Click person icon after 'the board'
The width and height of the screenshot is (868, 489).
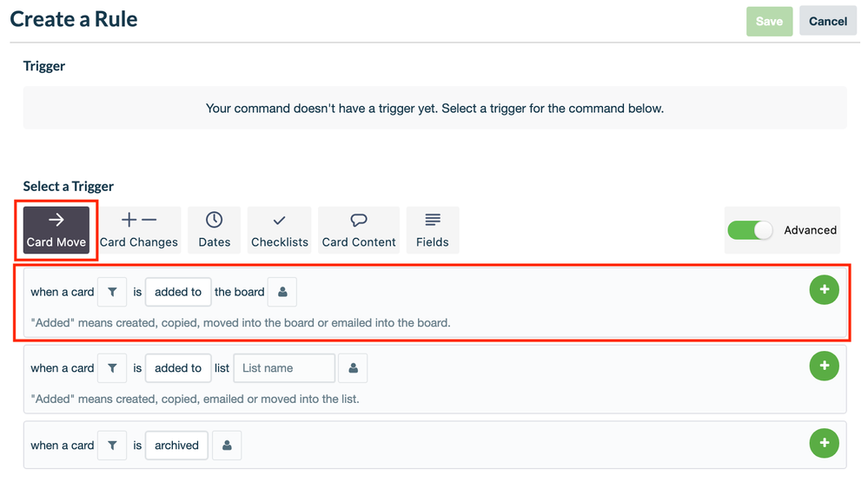pos(282,292)
